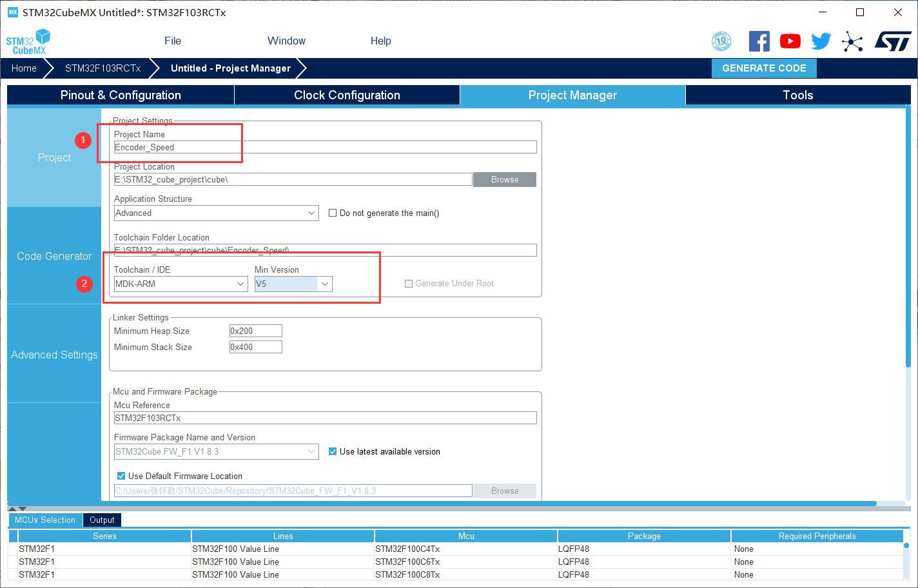Click Browse for Project Location

505,179
